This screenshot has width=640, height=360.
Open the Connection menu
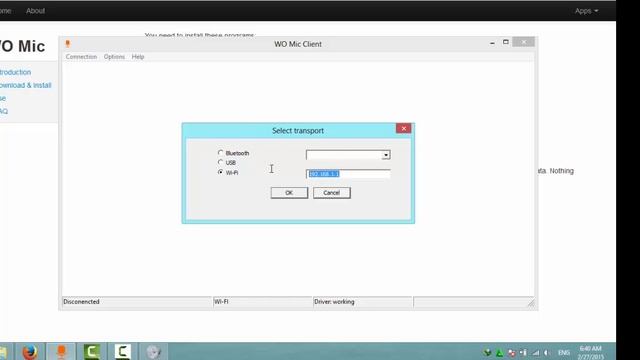81,57
